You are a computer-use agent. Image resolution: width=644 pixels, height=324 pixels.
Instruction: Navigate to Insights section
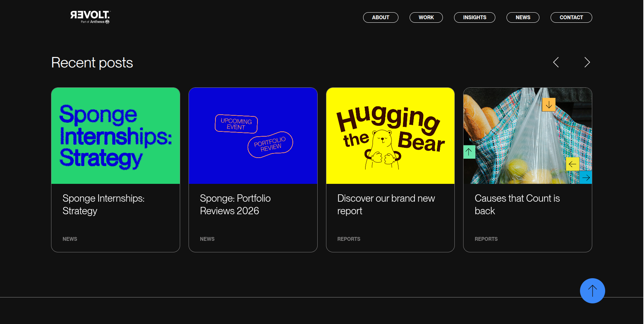tap(475, 17)
